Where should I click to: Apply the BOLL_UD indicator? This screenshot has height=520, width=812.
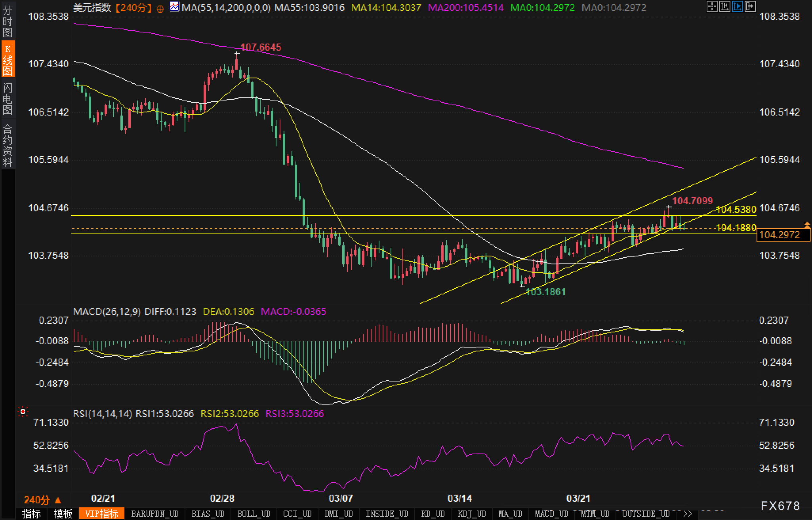coord(254,514)
